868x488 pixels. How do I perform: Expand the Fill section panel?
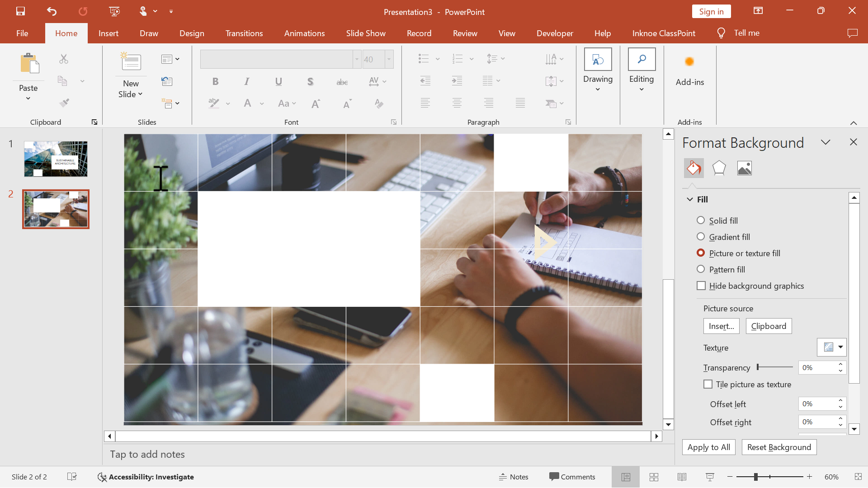tap(690, 199)
